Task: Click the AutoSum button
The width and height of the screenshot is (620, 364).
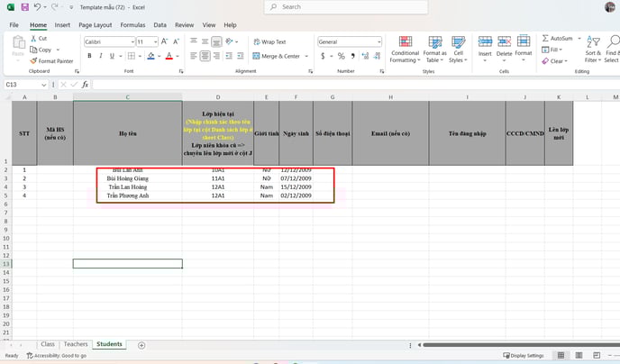Action: [x=558, y=39]
